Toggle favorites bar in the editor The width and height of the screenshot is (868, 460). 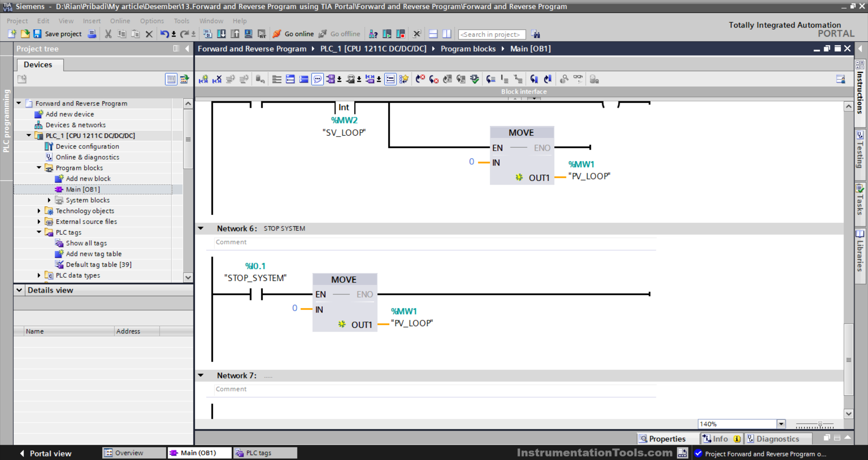[404, 79]
